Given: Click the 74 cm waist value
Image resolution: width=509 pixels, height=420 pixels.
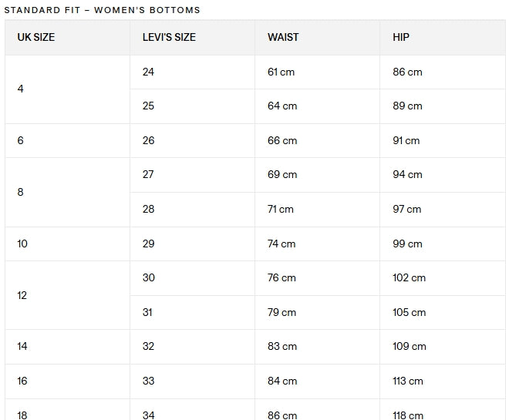Looking at the screenshot, I should [x=281, y=244].
